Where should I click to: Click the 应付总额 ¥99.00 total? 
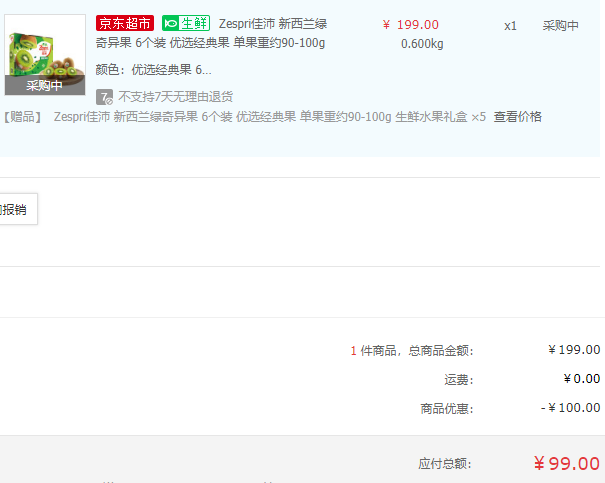pyautogui.click(x=567, y=463)
